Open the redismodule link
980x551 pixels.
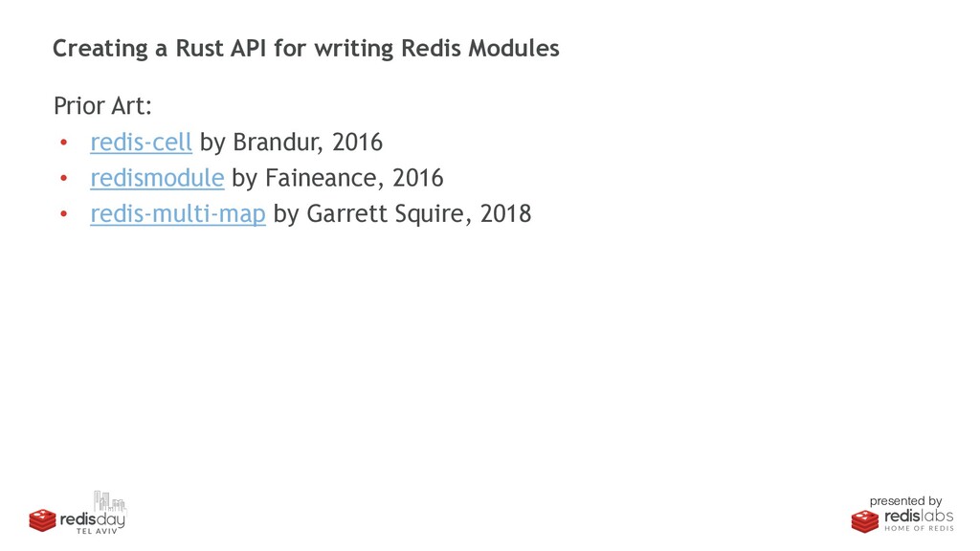(x=157, y=178)
